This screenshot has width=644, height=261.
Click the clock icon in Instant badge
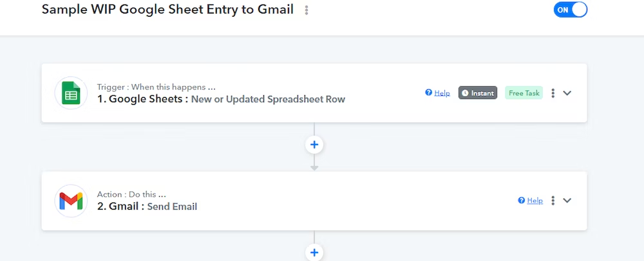pos(465,93)
